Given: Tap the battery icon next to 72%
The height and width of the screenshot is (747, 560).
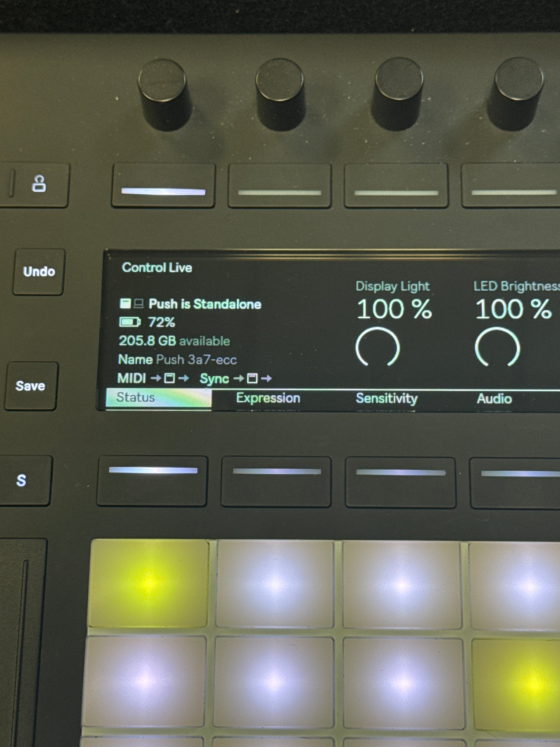Looking at the screenshot, I should tap(129, 322).
